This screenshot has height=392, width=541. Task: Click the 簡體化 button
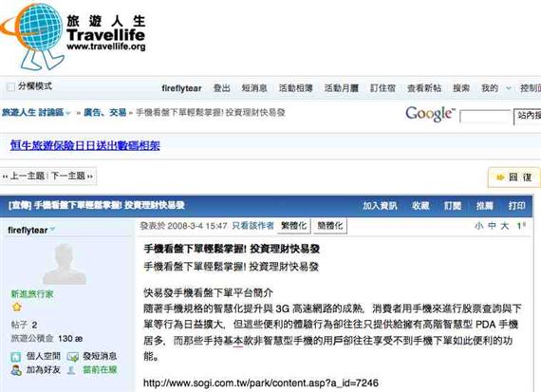click(x=330, y=226)
